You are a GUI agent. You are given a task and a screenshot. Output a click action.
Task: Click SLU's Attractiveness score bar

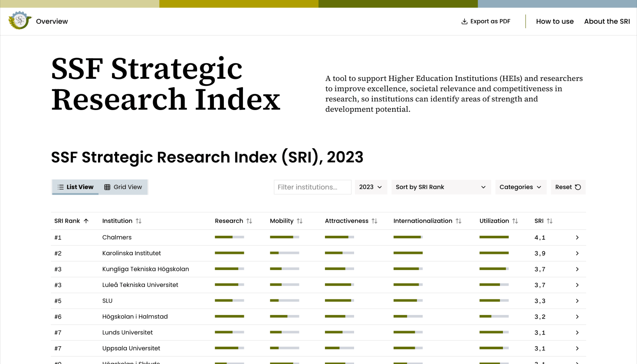point(340,300)
